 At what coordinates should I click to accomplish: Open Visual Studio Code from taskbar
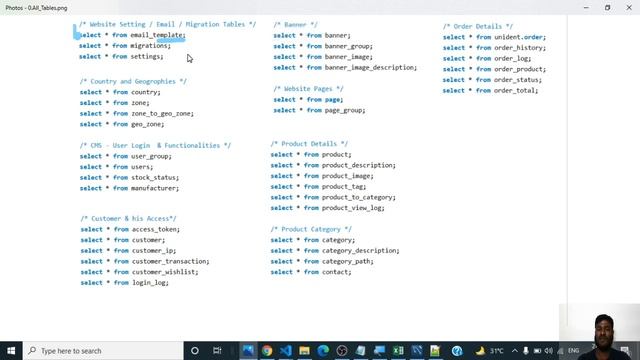tap(286, 351)
